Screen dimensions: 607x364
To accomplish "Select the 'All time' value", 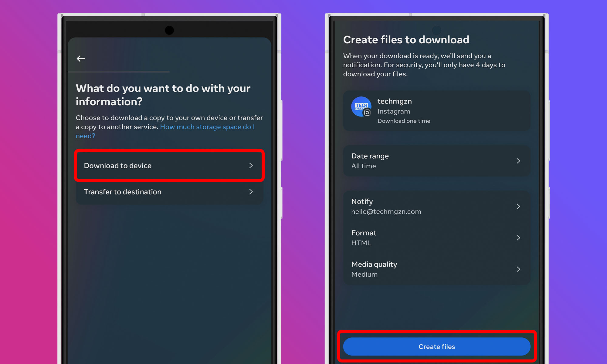I will (x=364, y=166).
